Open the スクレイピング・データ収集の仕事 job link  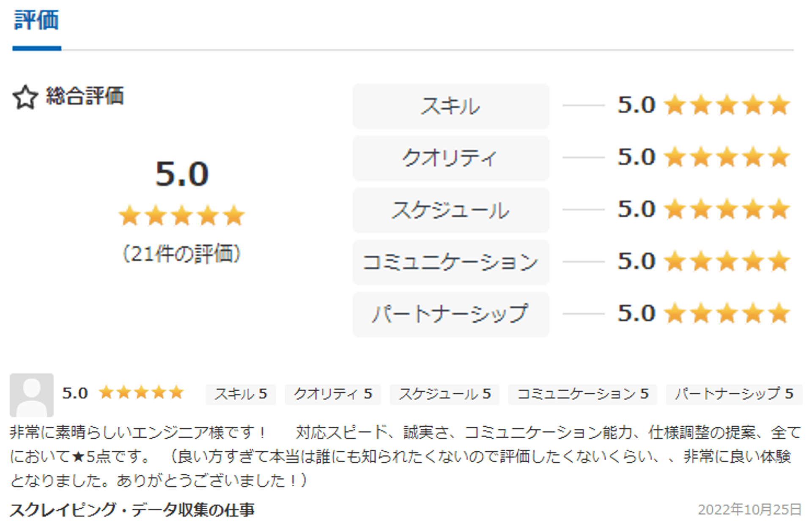(133, 510)
